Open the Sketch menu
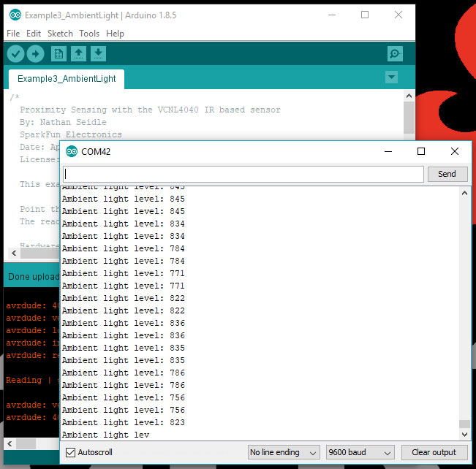476x469 pixels. pyautogui.click(x=60, y=34)
